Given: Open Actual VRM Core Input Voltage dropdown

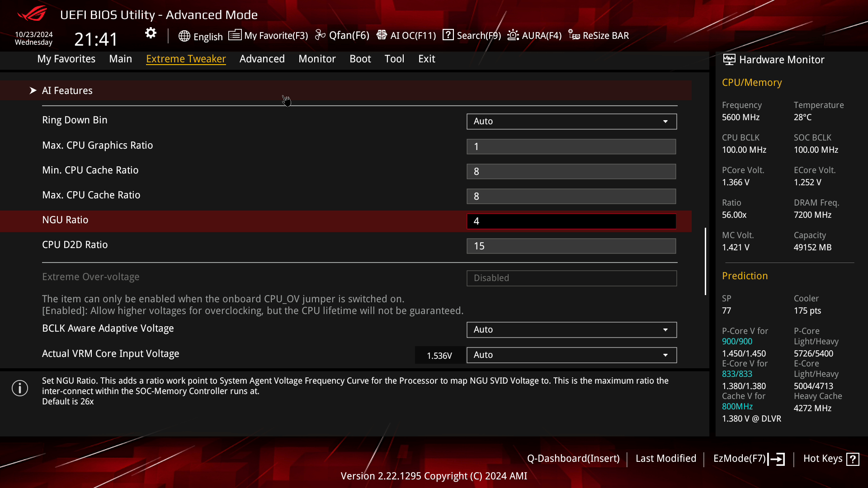Looking at the screenshot, I should [x=571, y=355].
